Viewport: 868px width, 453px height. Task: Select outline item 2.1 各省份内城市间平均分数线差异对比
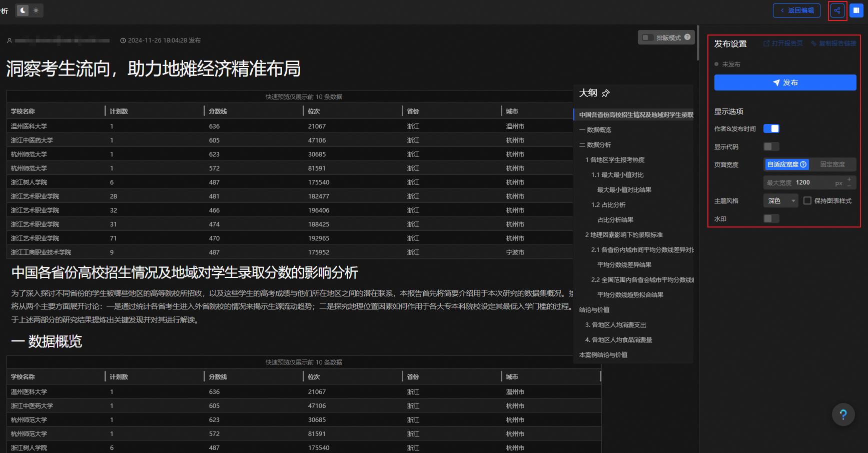point(642,250)
